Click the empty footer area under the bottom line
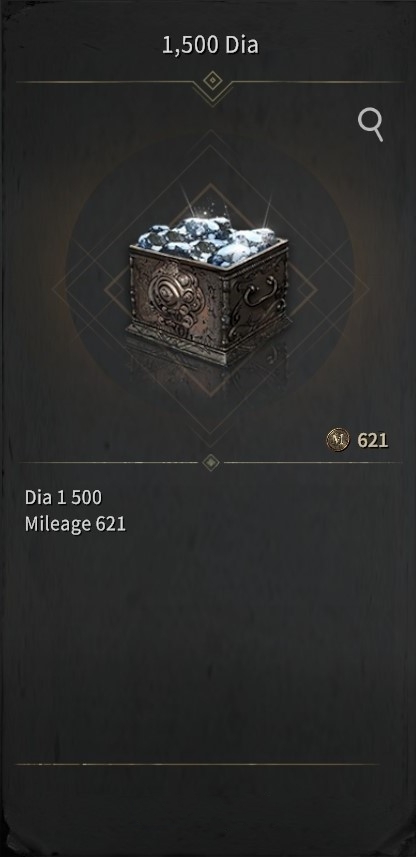 coord(208,809)
